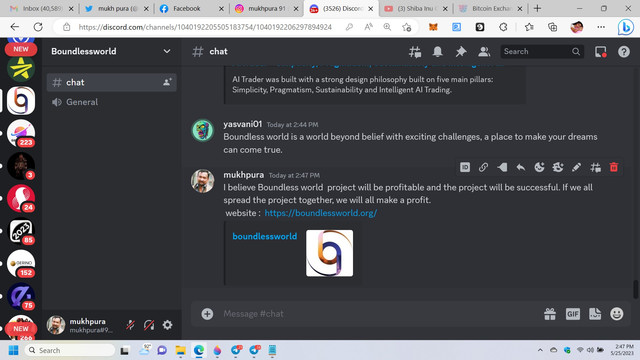The width and height of the screenshot is (640, 360).
Task: Open the server with 75 badge
Action: point(21,296)
